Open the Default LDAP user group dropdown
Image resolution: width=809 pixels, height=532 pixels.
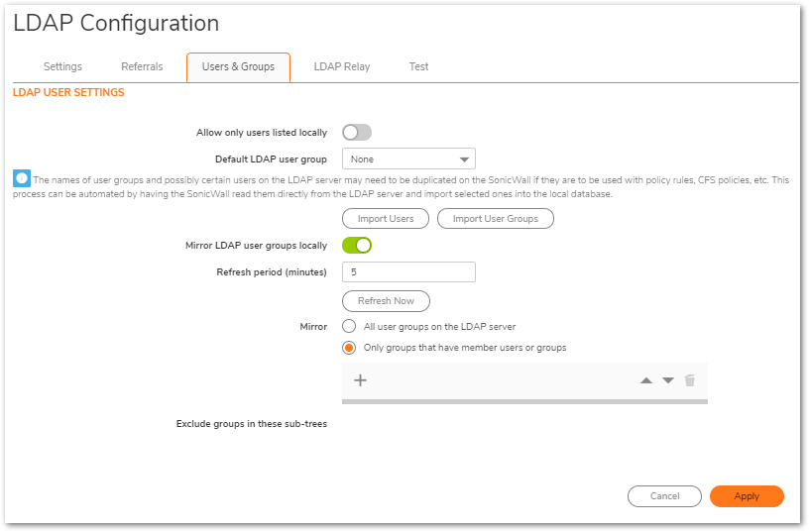tap(408, 159)
